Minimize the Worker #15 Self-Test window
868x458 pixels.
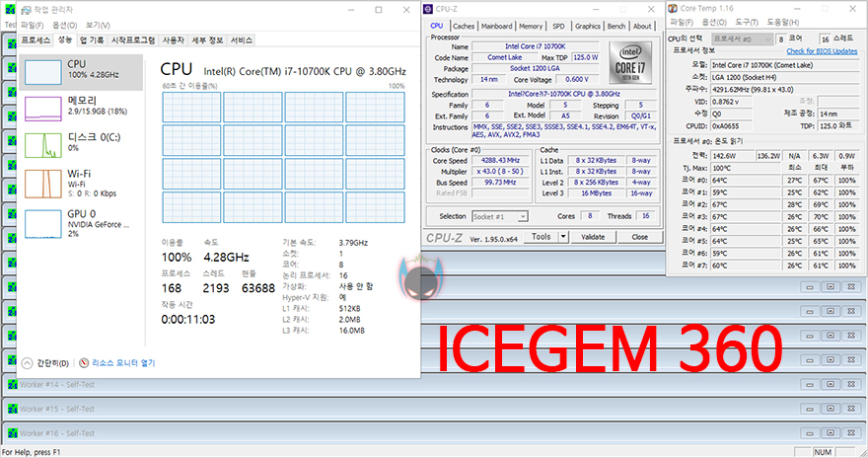point(810,409)
